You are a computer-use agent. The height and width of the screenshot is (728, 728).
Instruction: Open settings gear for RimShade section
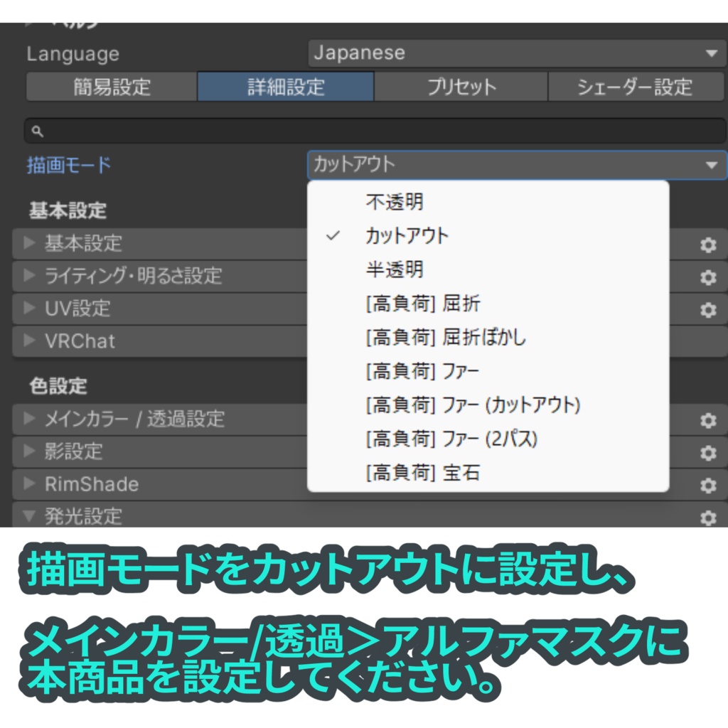(x=707, y=485)
